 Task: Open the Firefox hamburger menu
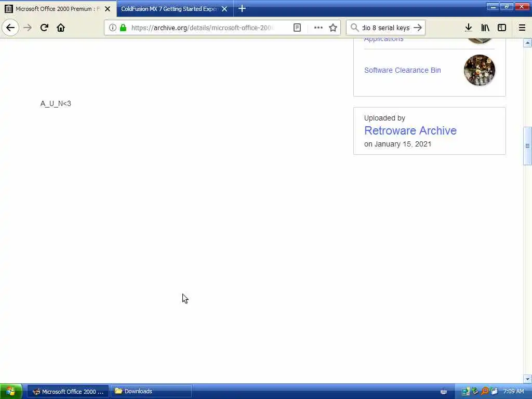click(522, 28)
